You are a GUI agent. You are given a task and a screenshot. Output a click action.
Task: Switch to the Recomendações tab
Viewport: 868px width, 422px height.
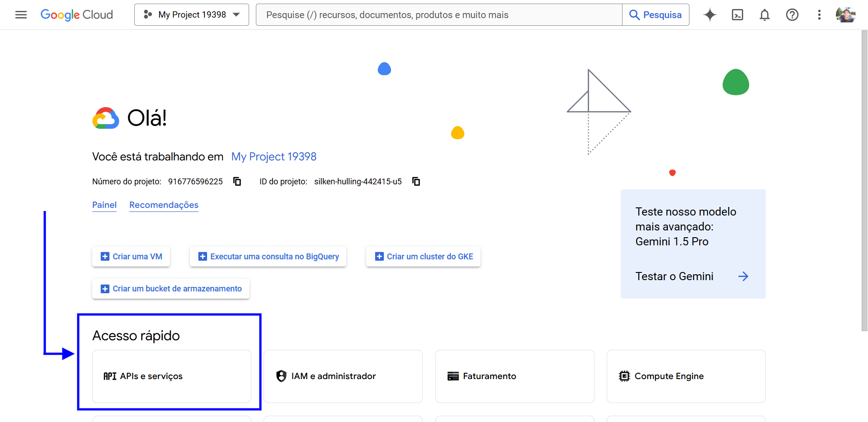pyautogui.click(x=164, y=205)
